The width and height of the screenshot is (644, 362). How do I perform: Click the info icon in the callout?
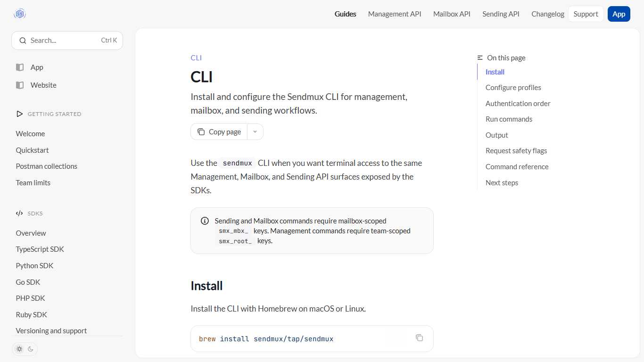205,221
